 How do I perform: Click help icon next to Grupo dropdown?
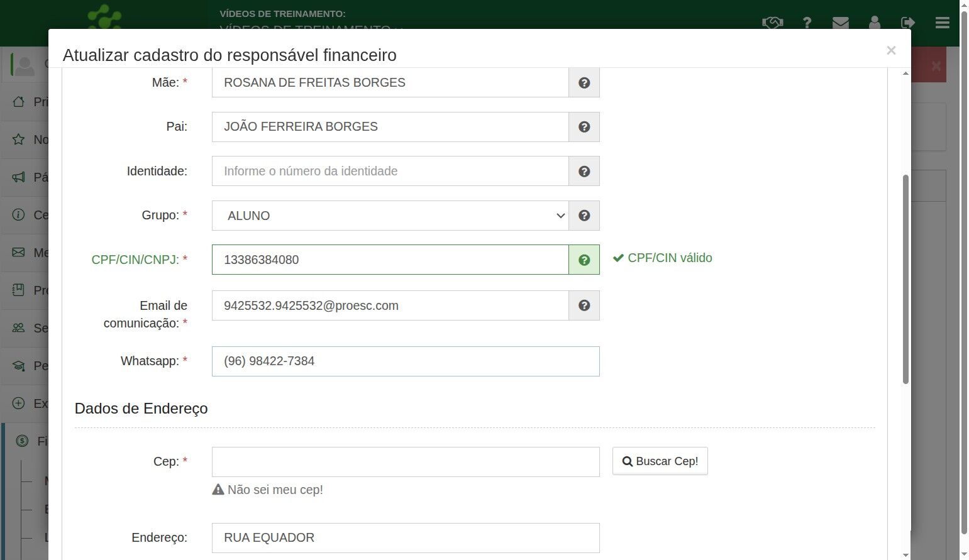coord(584,216)
